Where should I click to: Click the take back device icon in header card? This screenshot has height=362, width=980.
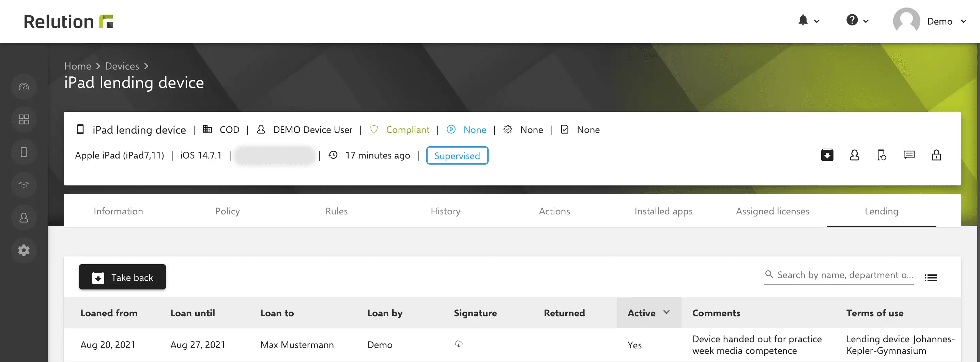pyautogui.click(x=827, y=155)
